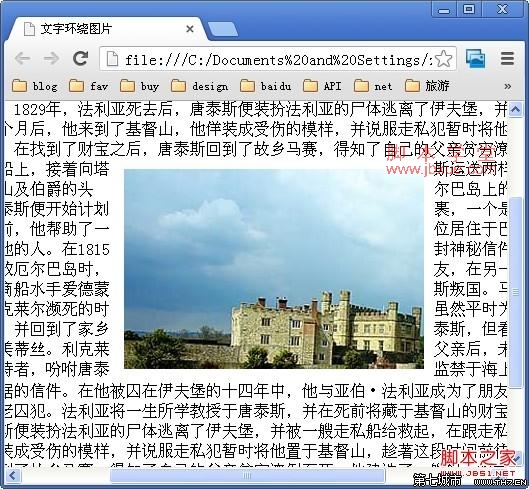Open the baidu bookmarks folder

(x=266, y=86)
